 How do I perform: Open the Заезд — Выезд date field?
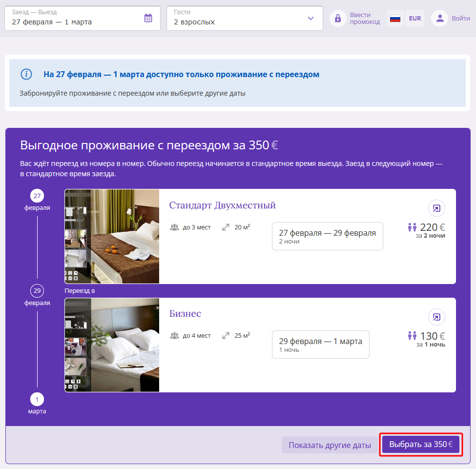coord(83,18)
